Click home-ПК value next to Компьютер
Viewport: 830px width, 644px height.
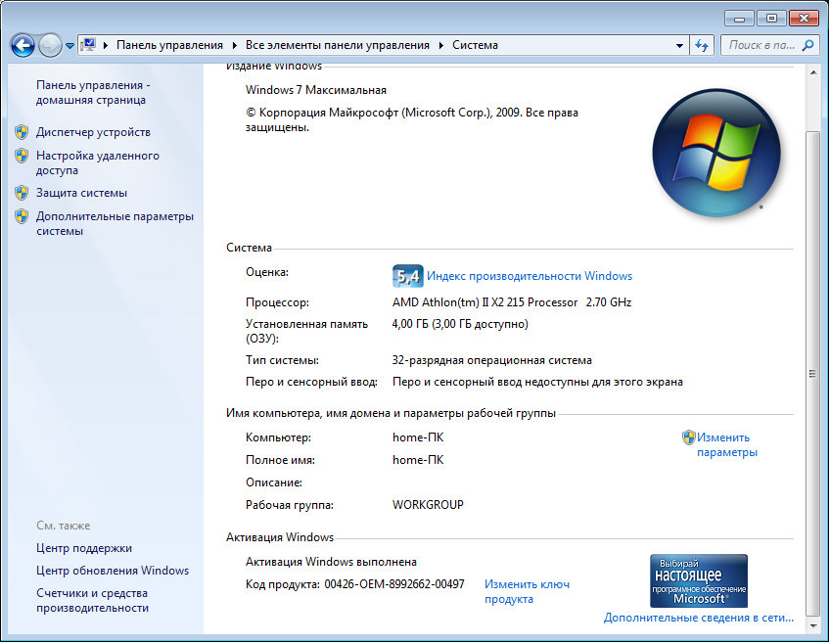coord(418,437)
